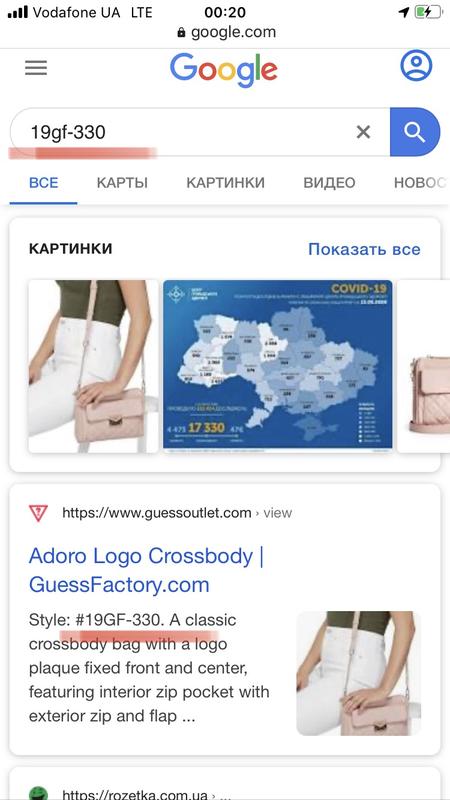
Task: Focus the search field containing 19gf-330
Action: pyautogui.click(x=200, y=132)
